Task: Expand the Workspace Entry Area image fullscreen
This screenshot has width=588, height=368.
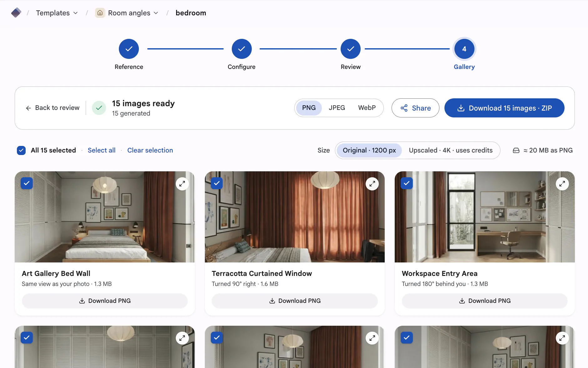Action: point(562,184)
